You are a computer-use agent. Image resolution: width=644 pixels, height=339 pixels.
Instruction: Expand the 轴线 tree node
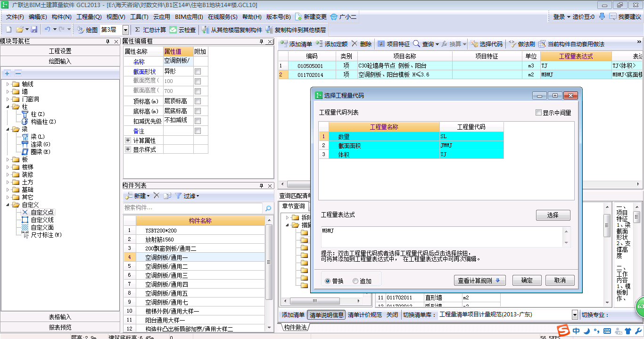pyautogui.click(x=8, y=84)
